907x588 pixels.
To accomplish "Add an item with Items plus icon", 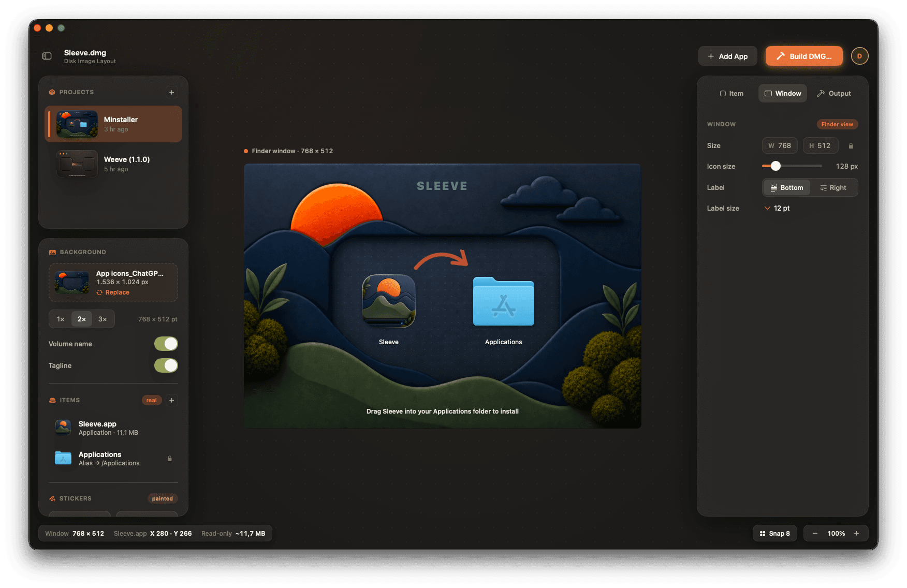I will coord(172,400).
